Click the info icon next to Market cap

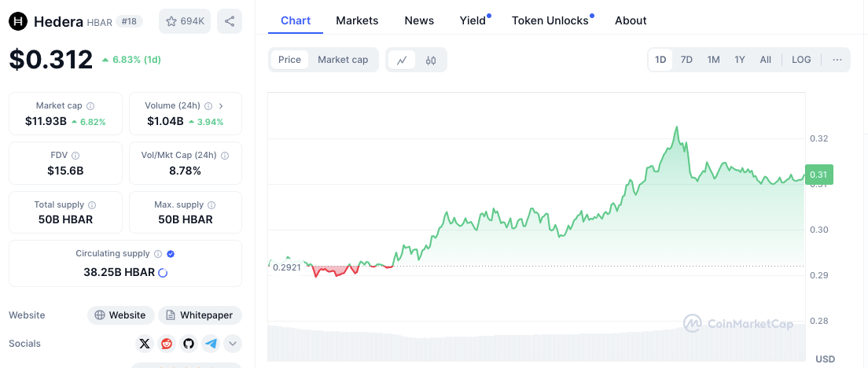click(x=90, y=105)
